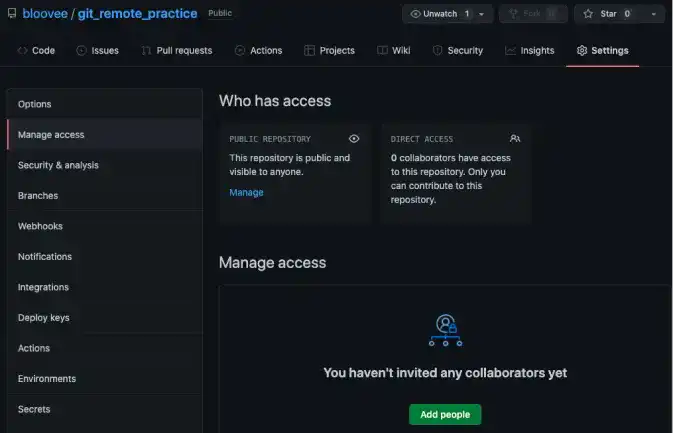This screenshot has width=673, height=433.
Task: Click the Projects board icon
Action: pyautogui.click(x=309, y=51)
